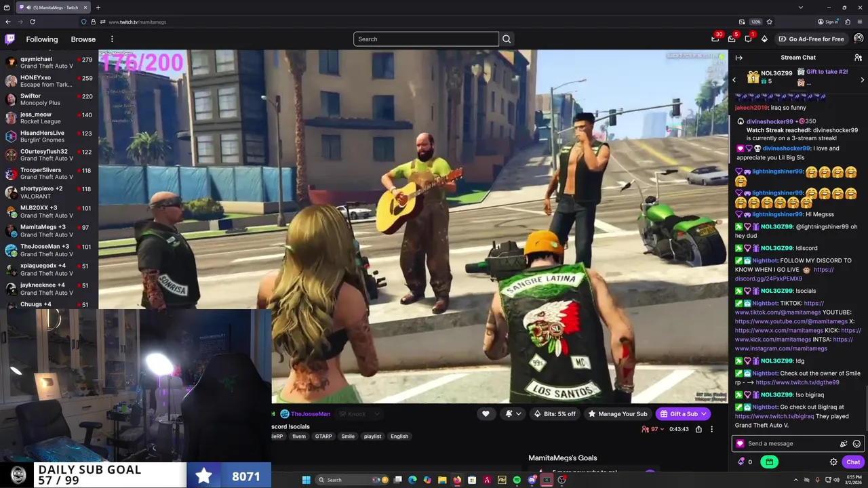Click the share stream icon
Viewport: 868px width, 488px height.
tap(698, 429)
